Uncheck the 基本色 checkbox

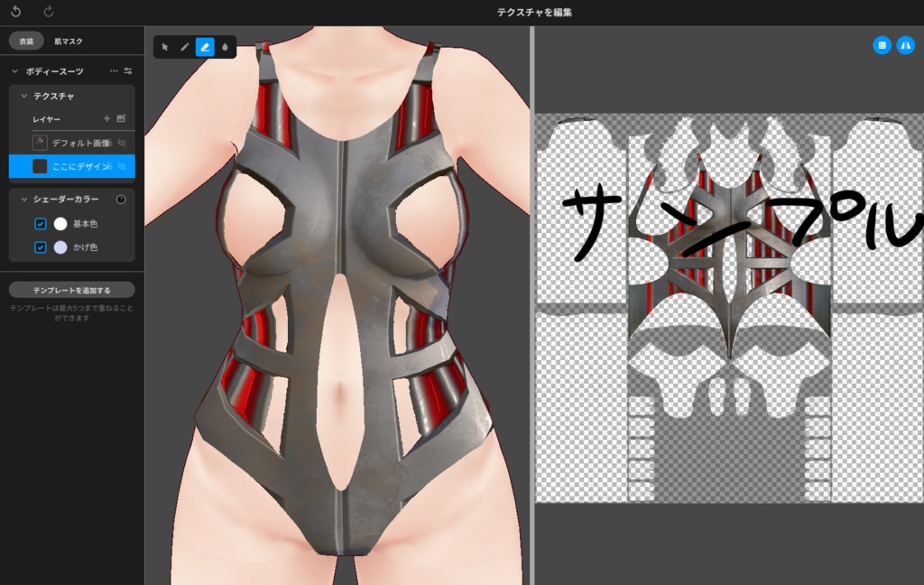pyautogui.click(x=40, y=224)
